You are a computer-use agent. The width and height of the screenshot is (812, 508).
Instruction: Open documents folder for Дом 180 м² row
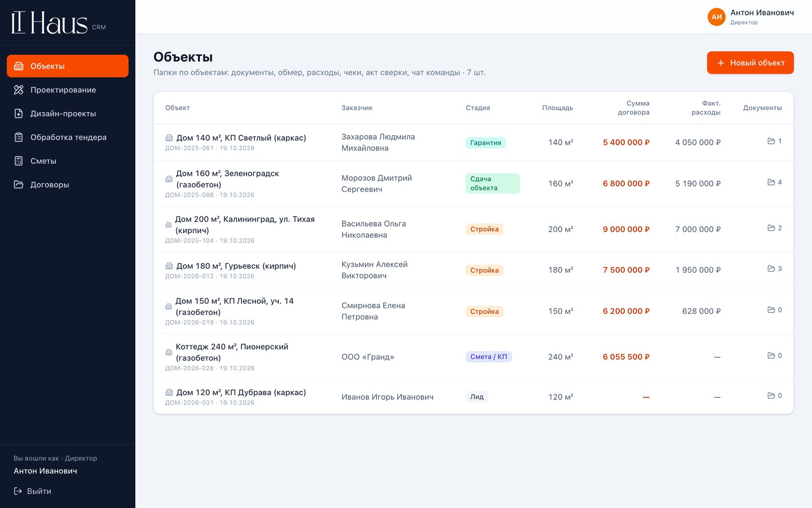[774, 269]
